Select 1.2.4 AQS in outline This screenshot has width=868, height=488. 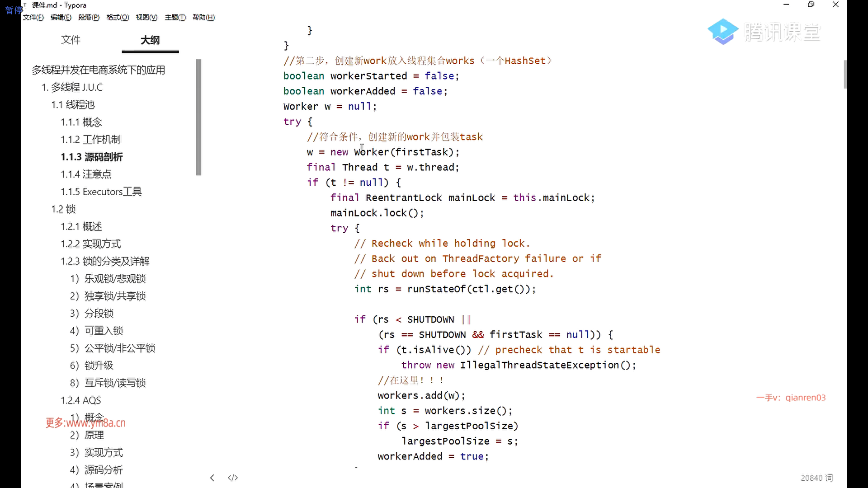pyautogui.click(x=81, y=400)
